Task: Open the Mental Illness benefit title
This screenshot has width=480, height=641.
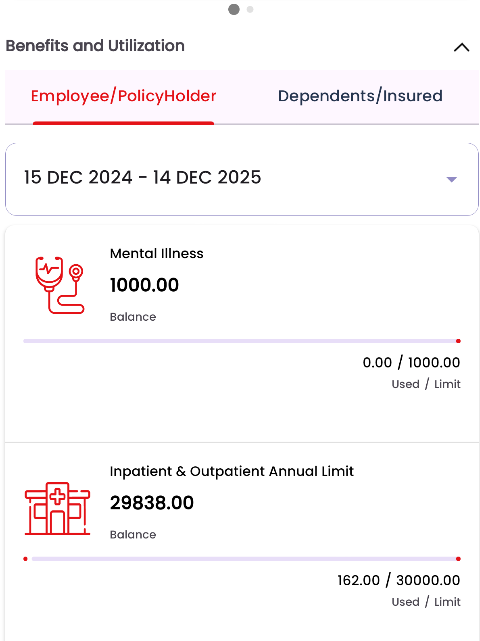Action: tap(157, 253)
